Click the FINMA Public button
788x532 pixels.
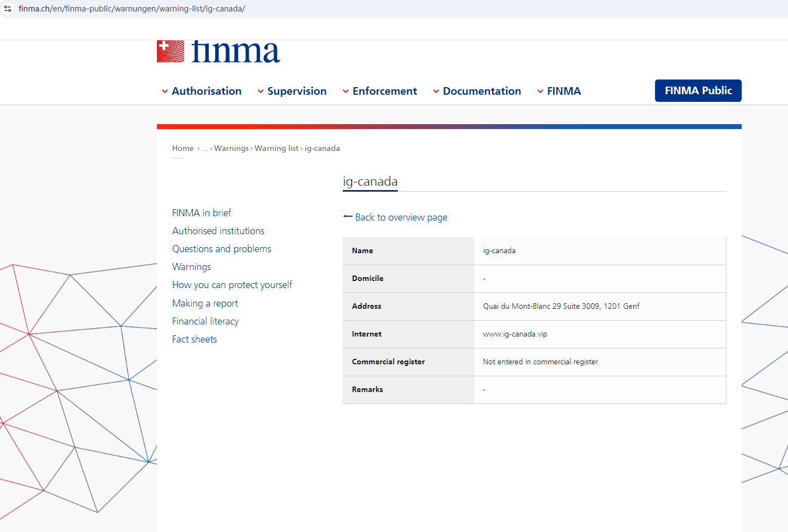point(698,90)
